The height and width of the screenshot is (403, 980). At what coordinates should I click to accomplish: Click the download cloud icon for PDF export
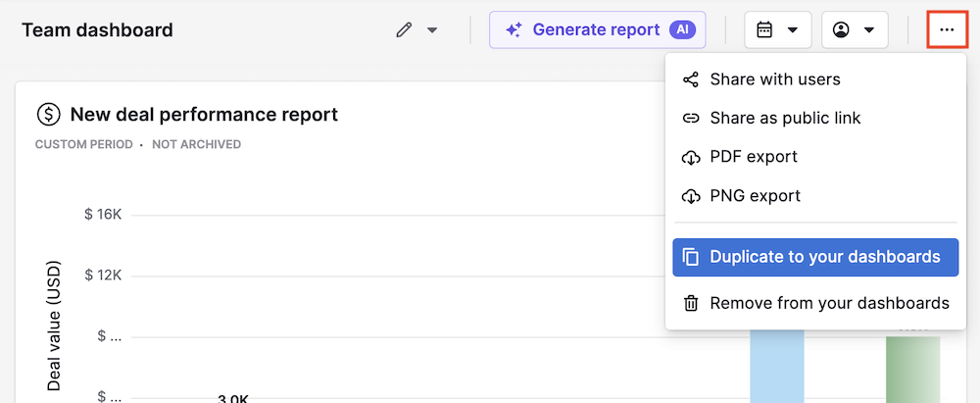point(691,158)
